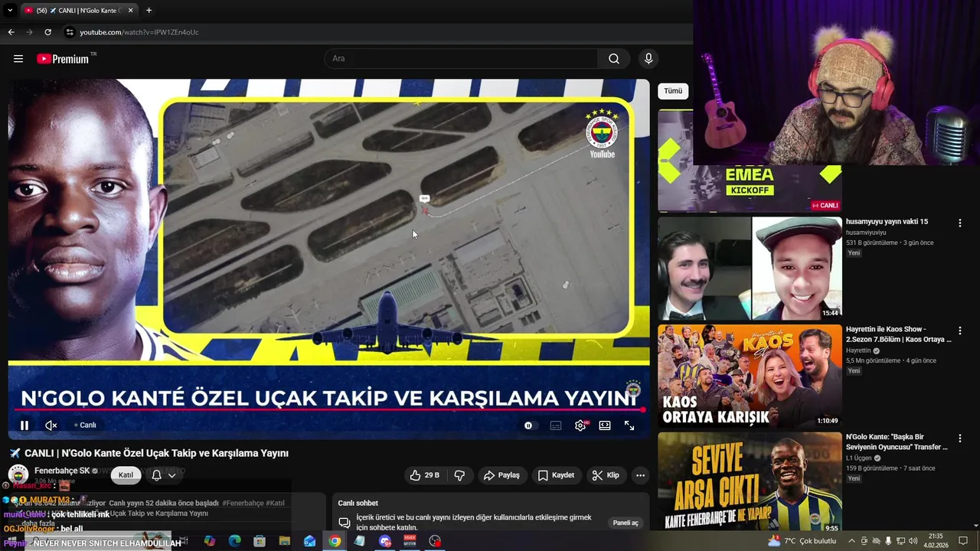
Task: View site information icon in address bar
Action: [x=70, y=32]
